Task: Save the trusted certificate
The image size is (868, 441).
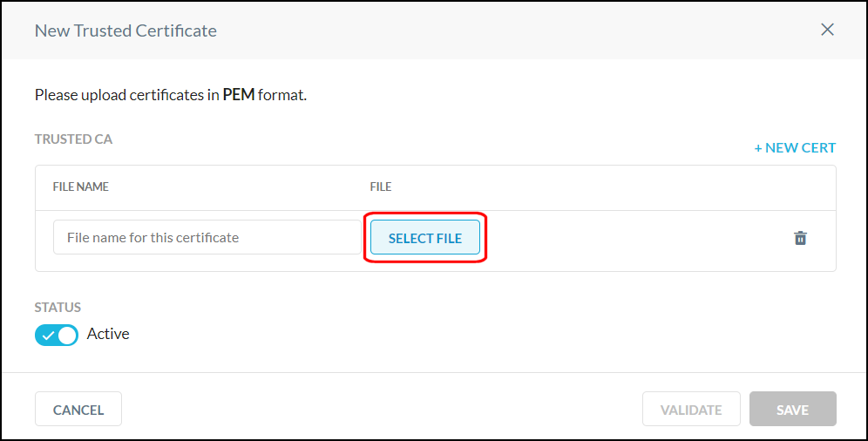Action: 792,410
